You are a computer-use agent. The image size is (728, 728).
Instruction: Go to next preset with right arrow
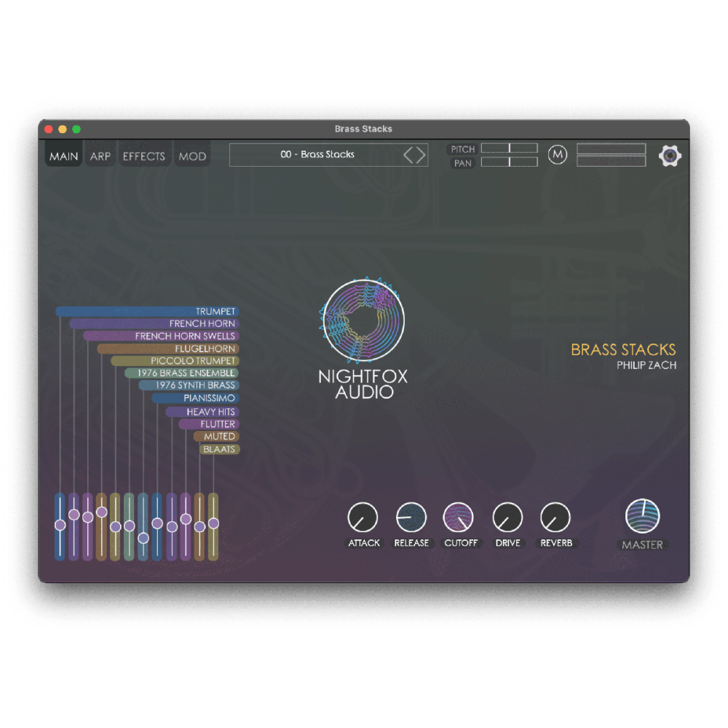pyautogui.click(x=421, y=155)
